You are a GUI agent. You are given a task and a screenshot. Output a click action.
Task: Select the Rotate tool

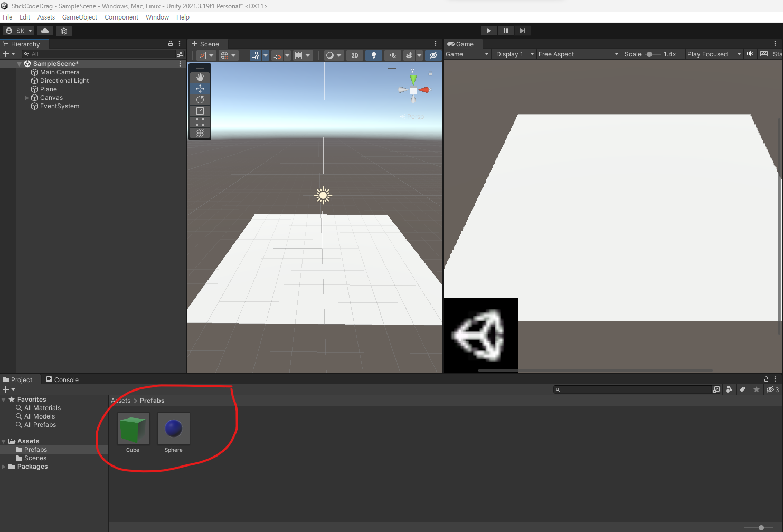(200, 100)
